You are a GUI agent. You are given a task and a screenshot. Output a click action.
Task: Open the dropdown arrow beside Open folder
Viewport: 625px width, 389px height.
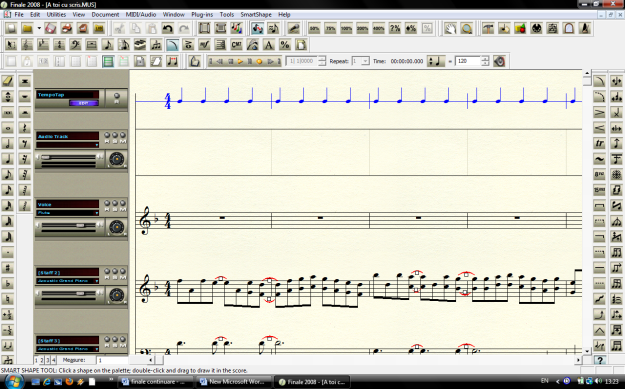39,28
